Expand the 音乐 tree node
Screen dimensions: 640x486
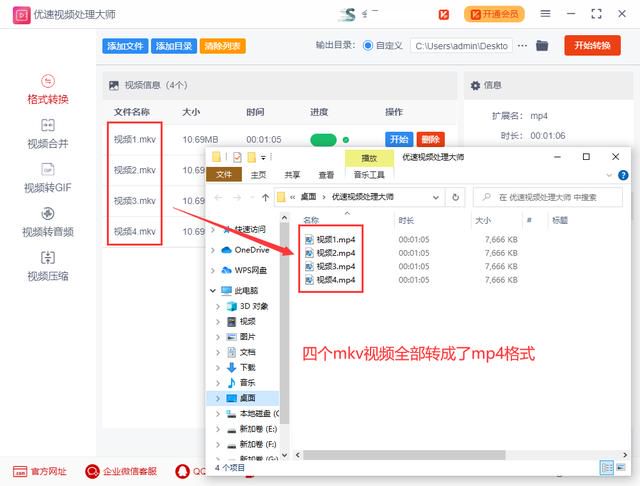pyautogui.click(x=218, y=383)
